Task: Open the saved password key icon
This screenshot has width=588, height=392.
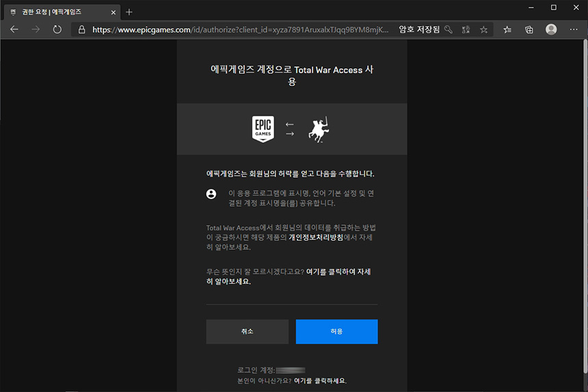Action: [448, 29]
